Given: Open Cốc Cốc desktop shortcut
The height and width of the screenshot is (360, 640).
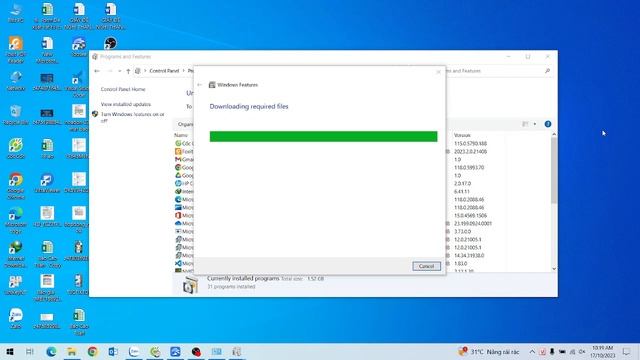Looking at the screenshot, I should coord(16,149).
